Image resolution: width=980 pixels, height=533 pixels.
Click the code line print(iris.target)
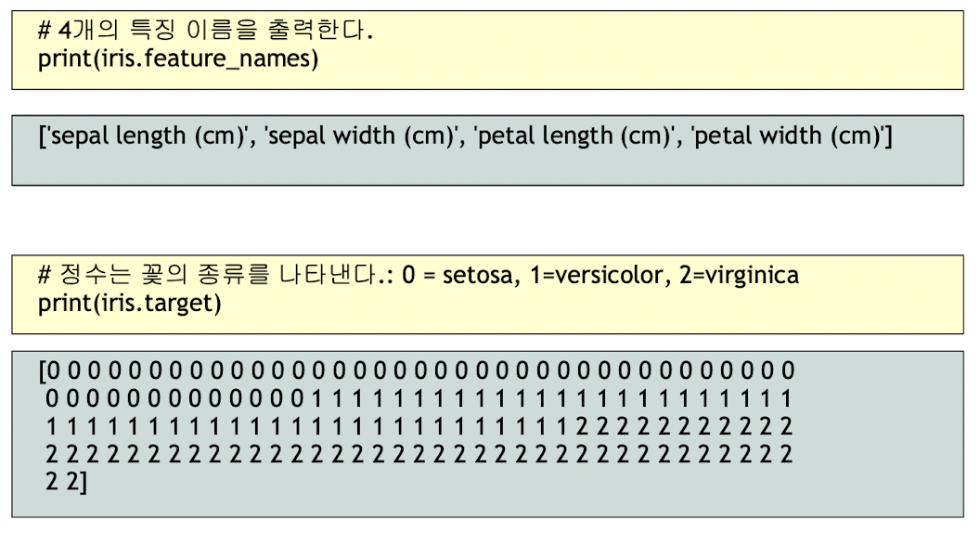pos(130,304)
